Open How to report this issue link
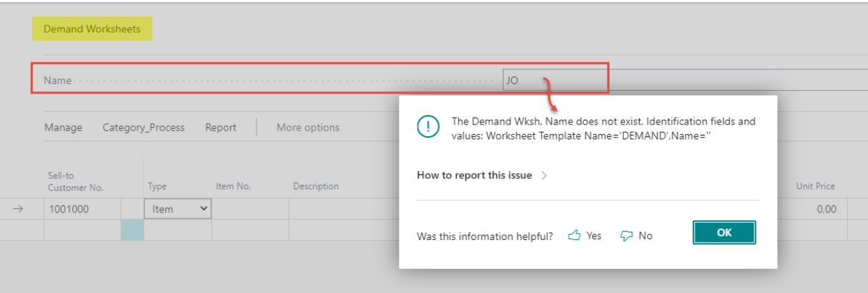Screen dimensions: 868x293 point(474,175)
